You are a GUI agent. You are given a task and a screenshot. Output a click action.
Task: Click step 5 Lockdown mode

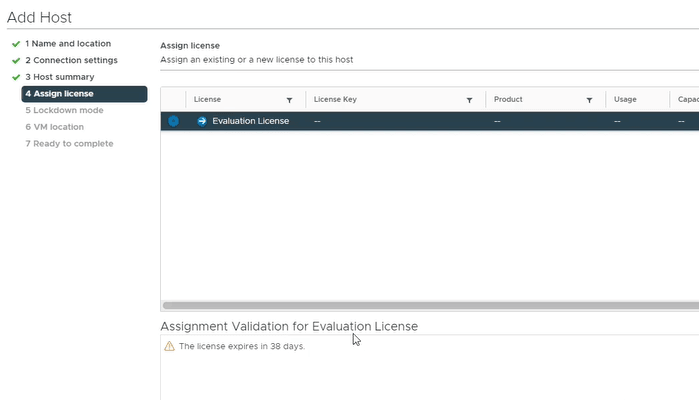point(64,110)
